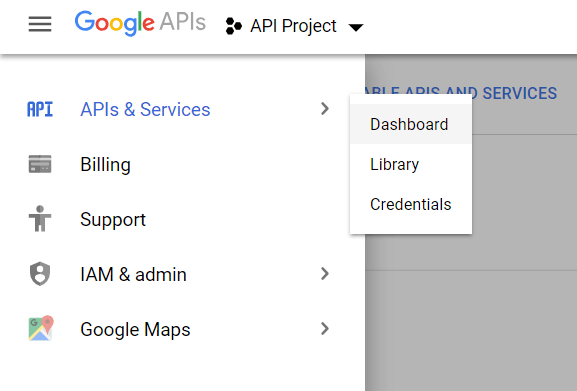
Task: Click the Support person icon
Action: click(x=40, y=218)
